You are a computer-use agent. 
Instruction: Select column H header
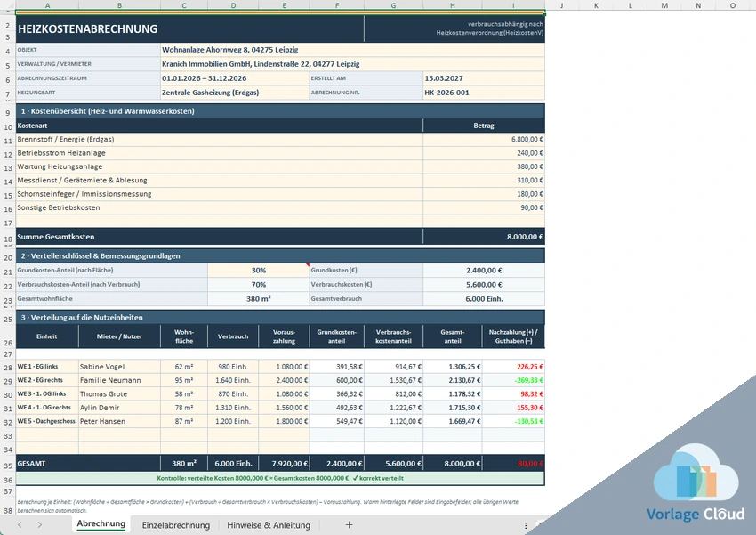point(452,5)
